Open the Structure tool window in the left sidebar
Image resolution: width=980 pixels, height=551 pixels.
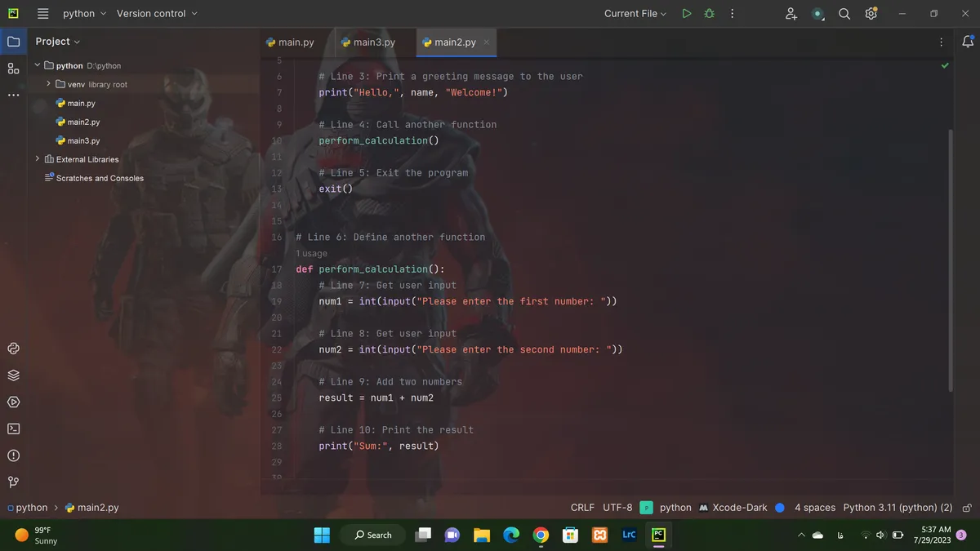tap(13, 69)
